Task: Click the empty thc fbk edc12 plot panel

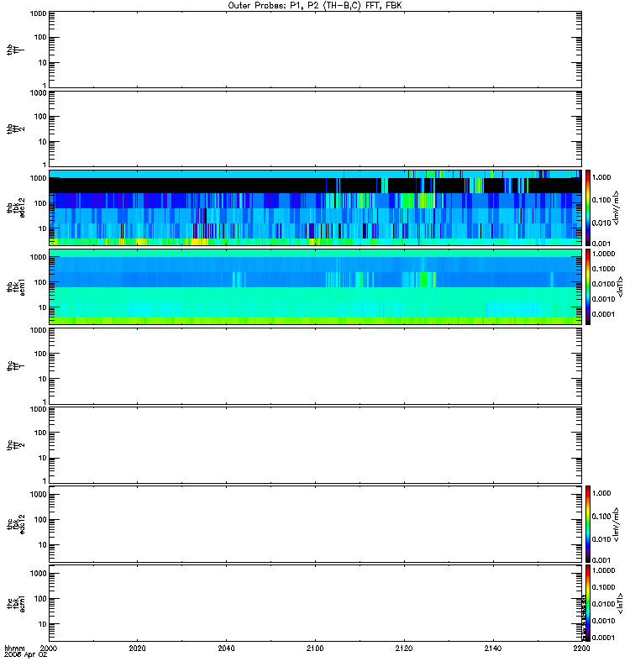Action: coord(316,523)
